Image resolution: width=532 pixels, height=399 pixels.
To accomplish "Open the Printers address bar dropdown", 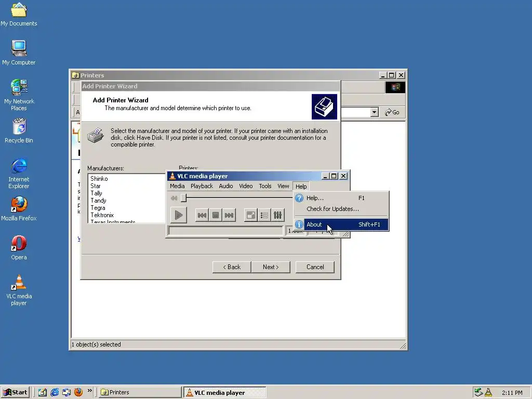I will [374, 112].
